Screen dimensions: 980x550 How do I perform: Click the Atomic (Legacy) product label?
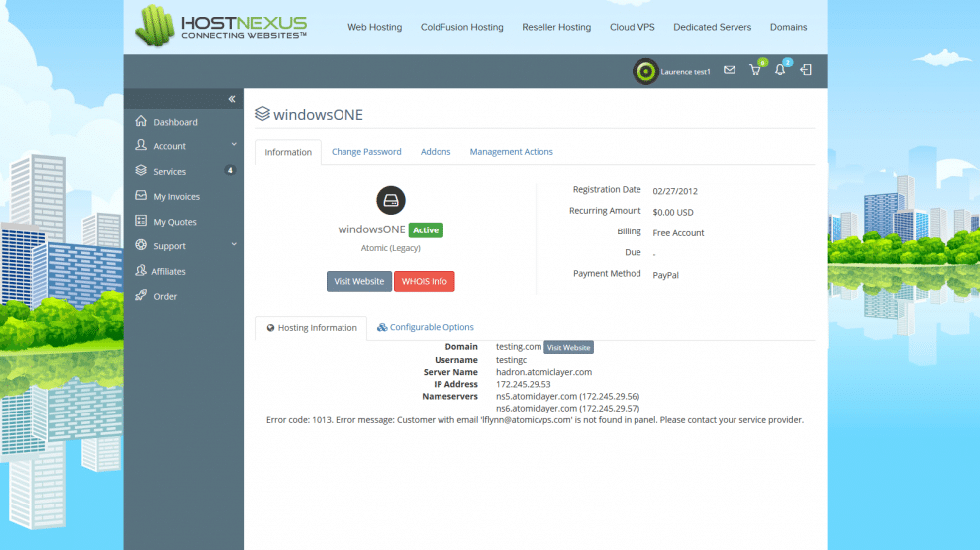(391, 248)
